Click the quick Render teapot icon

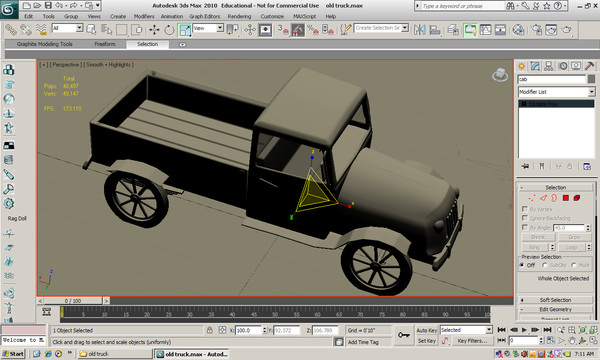[567, 29]
